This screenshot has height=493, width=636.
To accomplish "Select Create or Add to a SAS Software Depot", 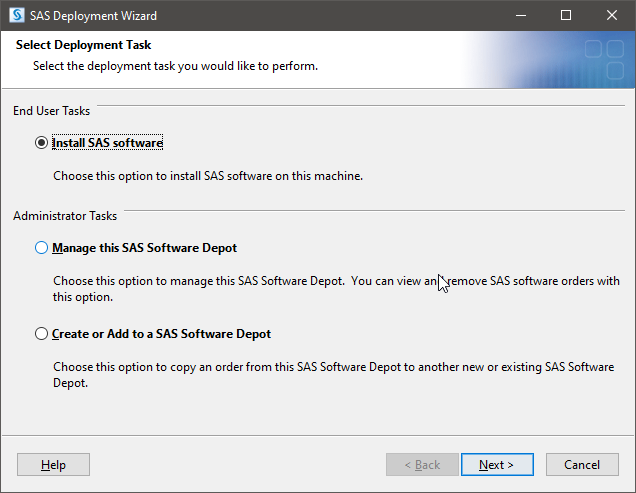I will pyautogui.click(x=41, y=334).
